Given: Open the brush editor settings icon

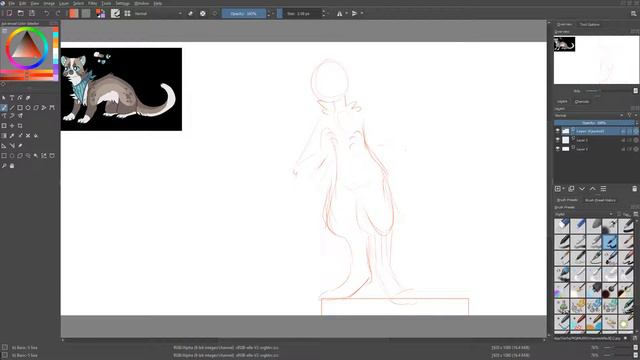Looking at the screenshot, I should pos(116,13).
